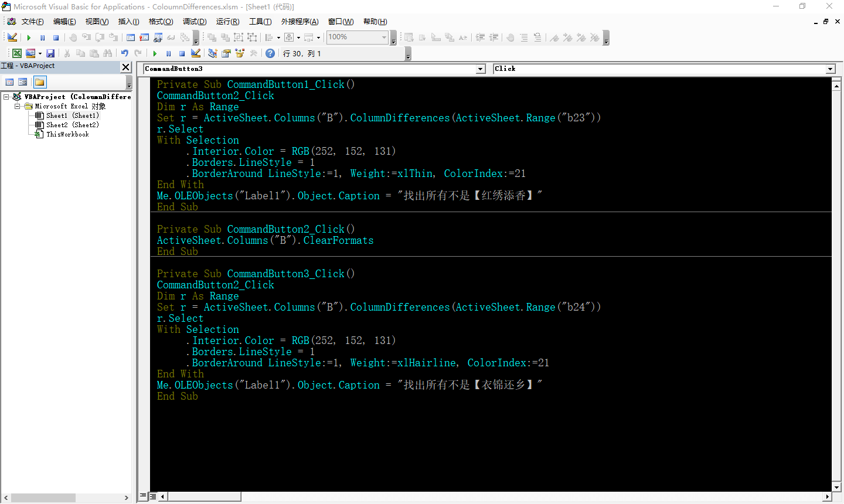Open the Make Same Size dropdown arrow

point(318,38)
